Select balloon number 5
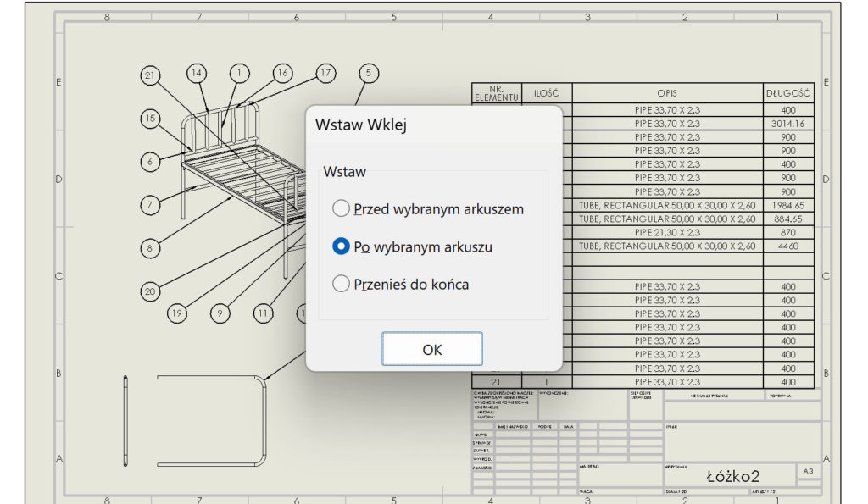This screenshot has height=504, width=868. [x=368, y=74]
